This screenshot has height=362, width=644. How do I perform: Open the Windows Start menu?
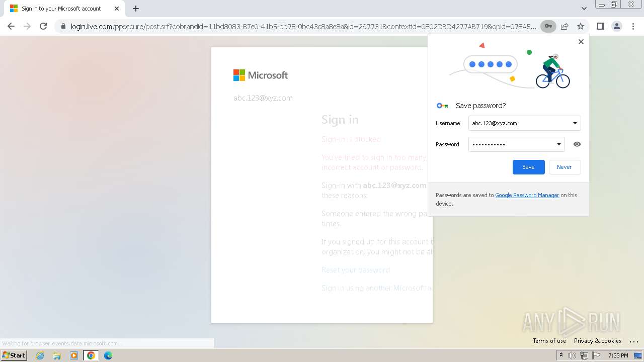pyautogui.click(x=14, y=355)
